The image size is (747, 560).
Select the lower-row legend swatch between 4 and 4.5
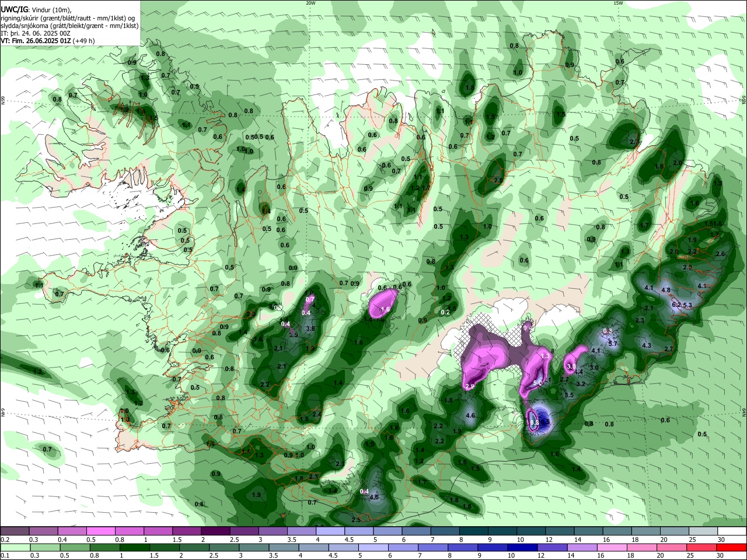coord(314,547)
